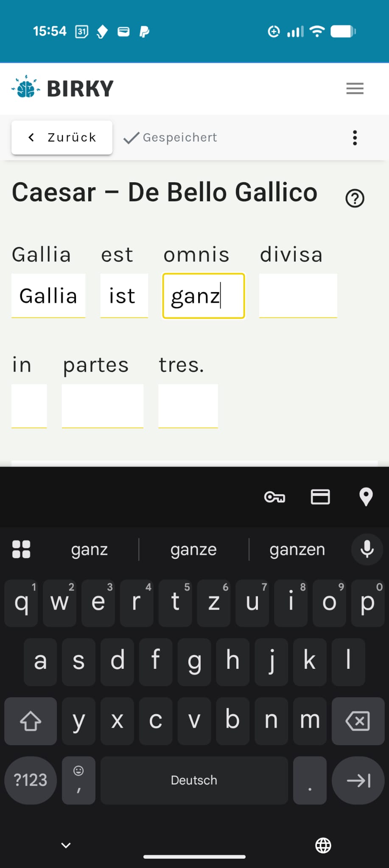The height and width of the screenshot is (868, 389).
Task: Switch to symbols with the ?123 key
Action: 30,780
